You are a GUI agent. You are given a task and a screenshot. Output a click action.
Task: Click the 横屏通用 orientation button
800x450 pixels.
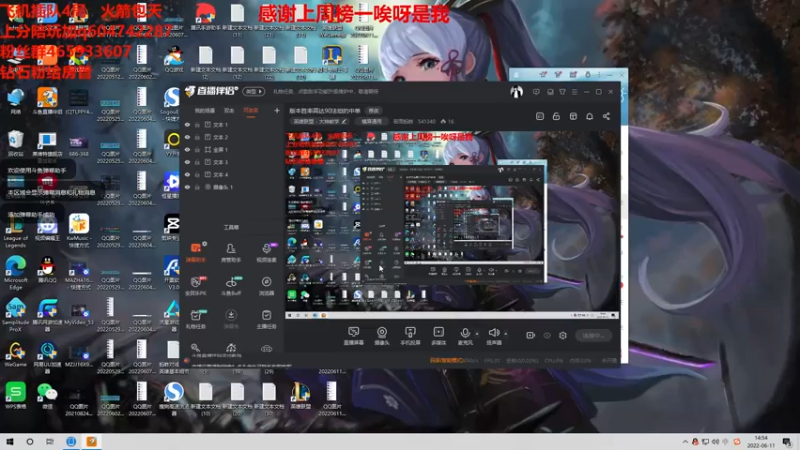(371, 121)
